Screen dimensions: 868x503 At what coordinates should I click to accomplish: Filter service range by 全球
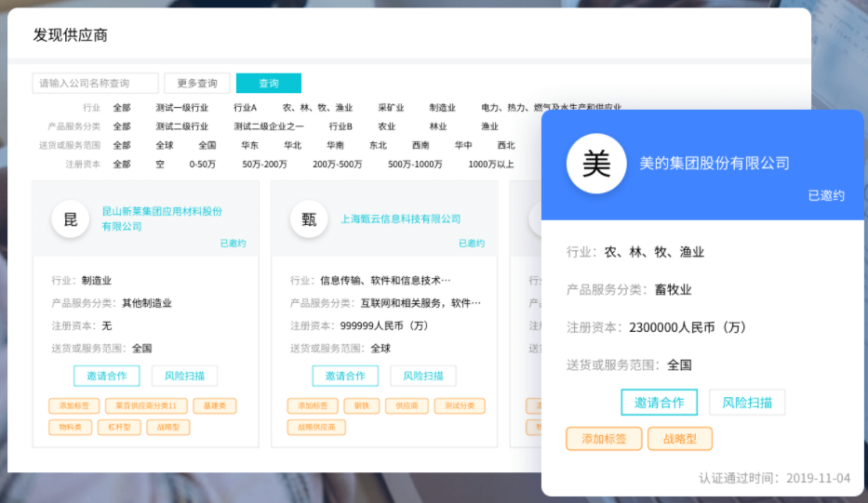165,145
